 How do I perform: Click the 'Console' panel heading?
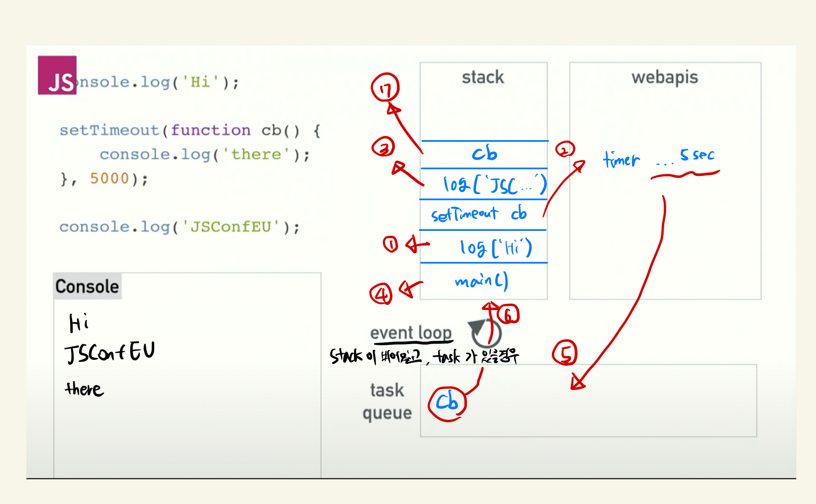click(87, 286)
